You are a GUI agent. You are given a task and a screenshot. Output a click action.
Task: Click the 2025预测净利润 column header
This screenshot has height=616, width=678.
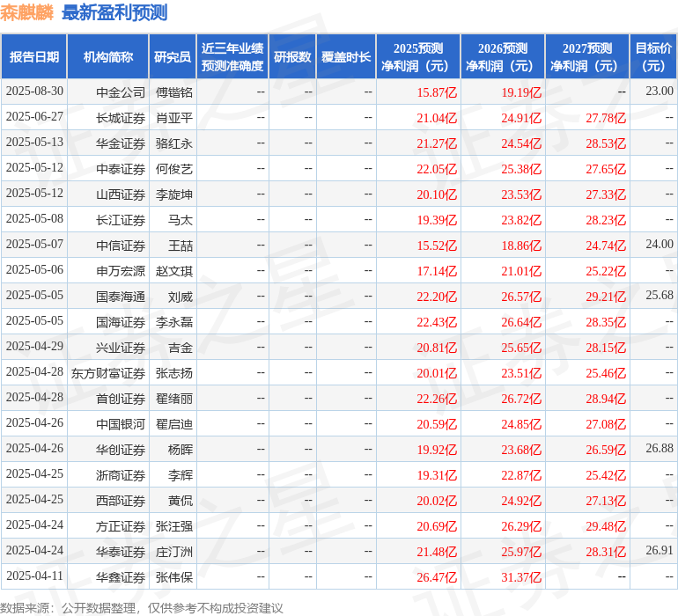tap(418, 56)
